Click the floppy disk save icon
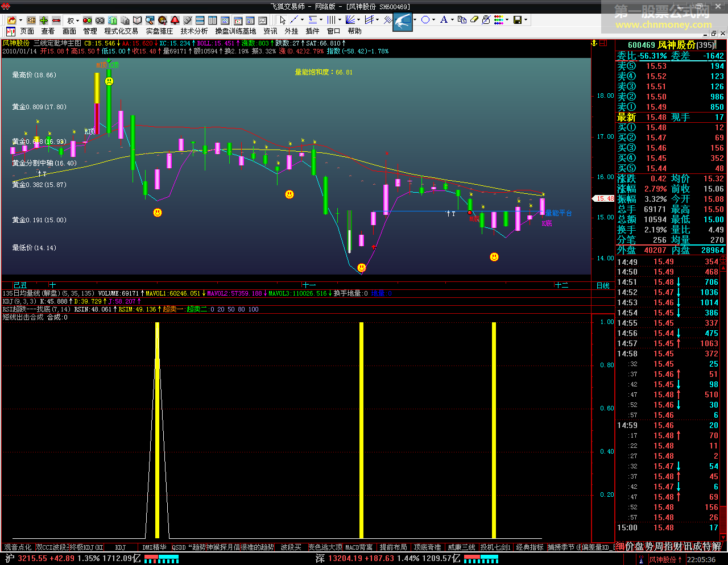The image size is (728, 565). click(518, 20)
